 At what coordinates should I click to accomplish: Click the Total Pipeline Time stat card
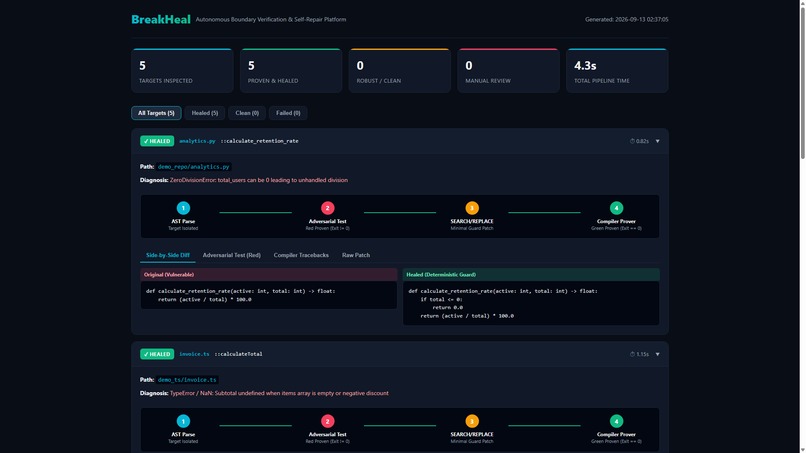(617, 70)
